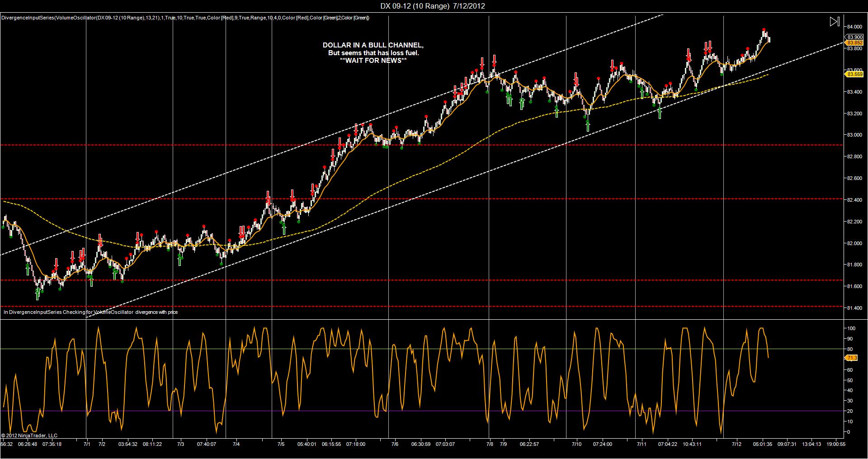This screenshot has height=459, width=868.
Task: Click the 07:03:07 time label
Action: pos(445,444)
